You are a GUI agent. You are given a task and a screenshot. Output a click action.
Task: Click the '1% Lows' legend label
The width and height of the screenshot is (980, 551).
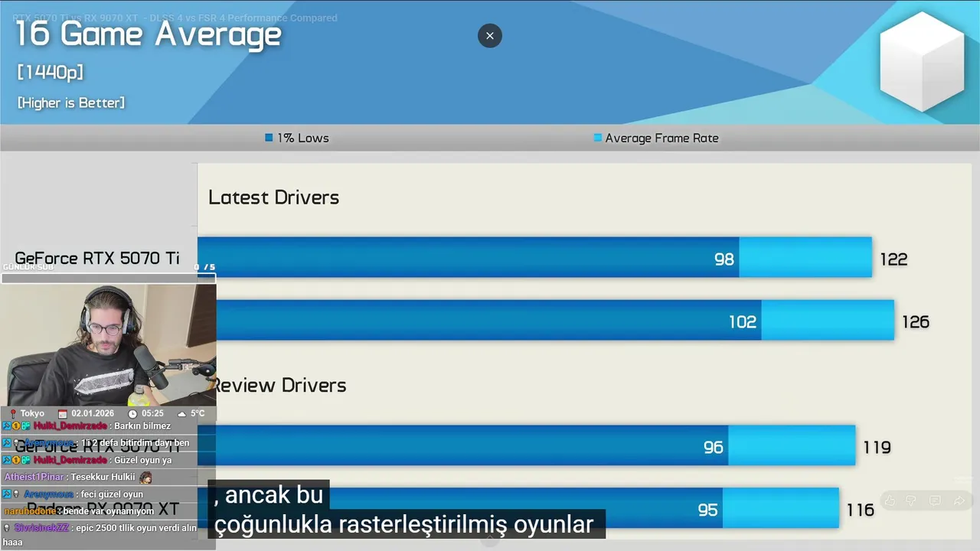pyautogui.click(x=303, y=138)
